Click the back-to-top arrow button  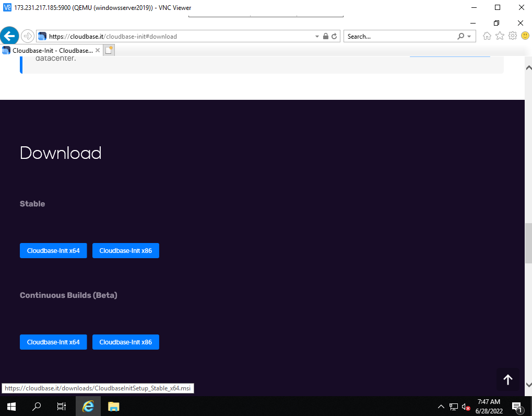pos(507,379)
